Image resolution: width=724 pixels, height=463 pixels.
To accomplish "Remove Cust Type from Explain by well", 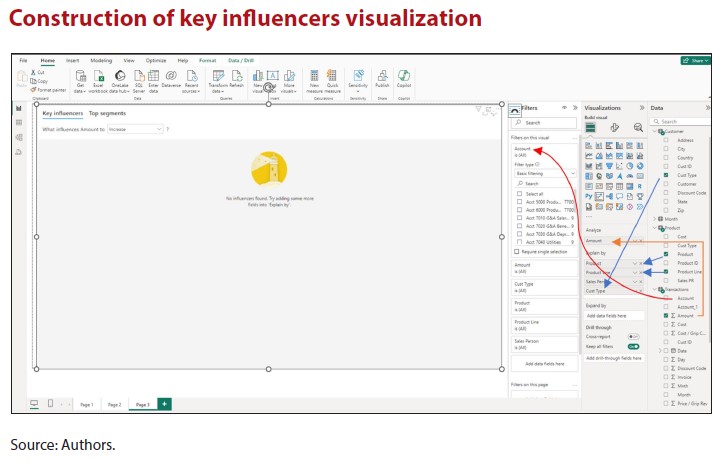I will tap(640, 291).
